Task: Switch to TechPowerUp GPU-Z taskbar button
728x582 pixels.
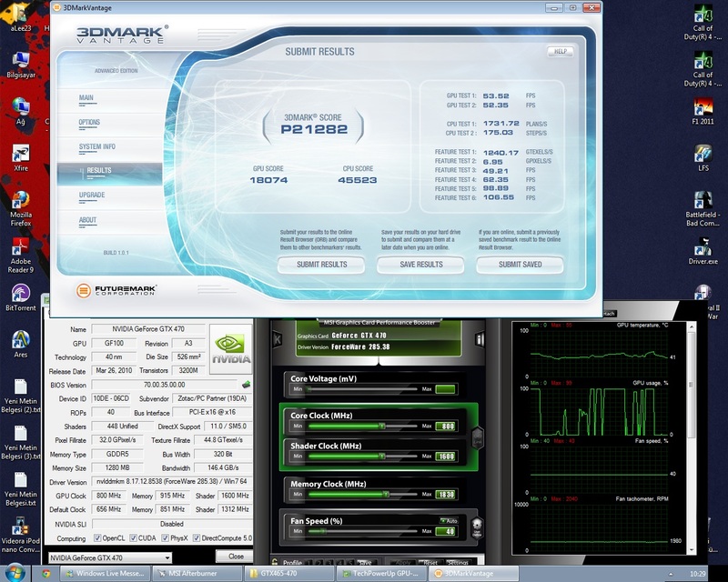Action: coord(379,574)
